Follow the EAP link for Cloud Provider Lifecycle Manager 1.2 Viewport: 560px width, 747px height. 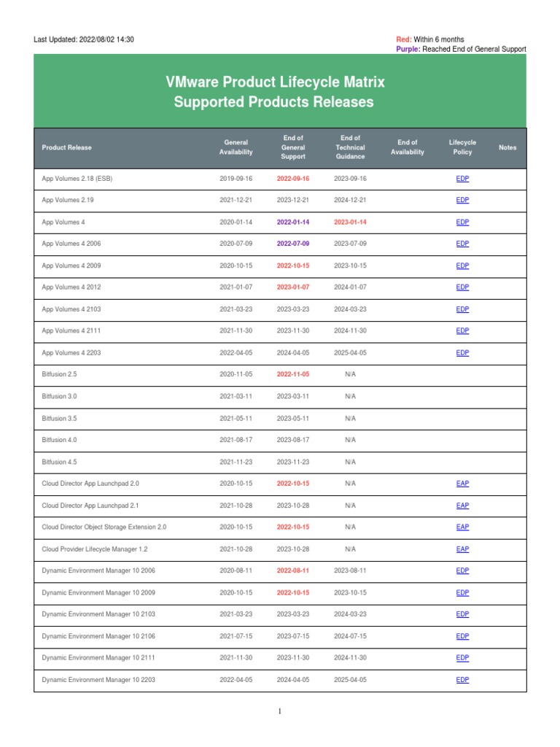pyautogui.click(x=462, y=549)
